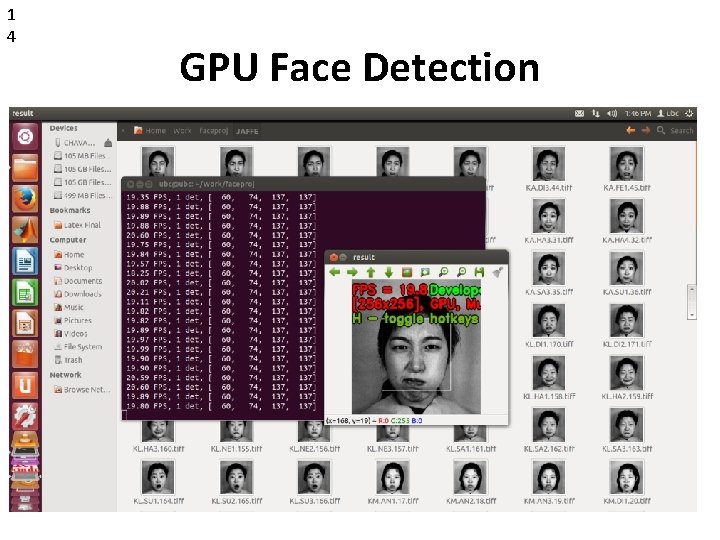Viewport: 720px width, 540px height.
Task: Open LibreOffice Calc from launcher
Action: click(25, 292)
